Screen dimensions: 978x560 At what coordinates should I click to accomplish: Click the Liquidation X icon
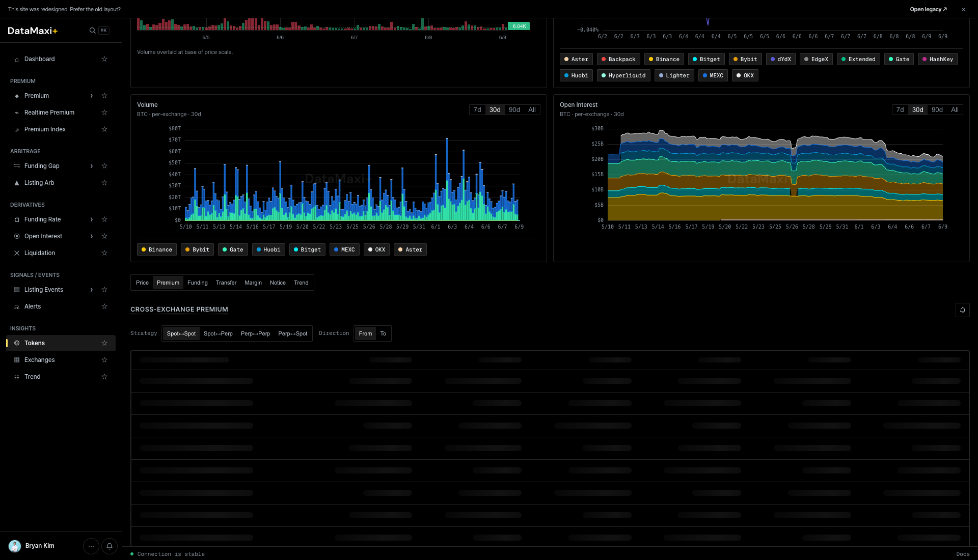click(x=17, y=253)
